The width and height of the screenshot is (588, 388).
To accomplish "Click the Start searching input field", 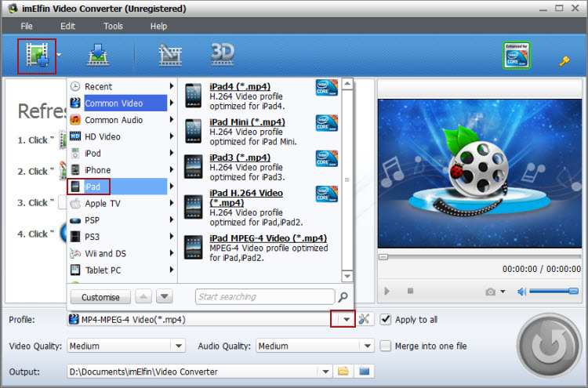I will coord(265,297).
